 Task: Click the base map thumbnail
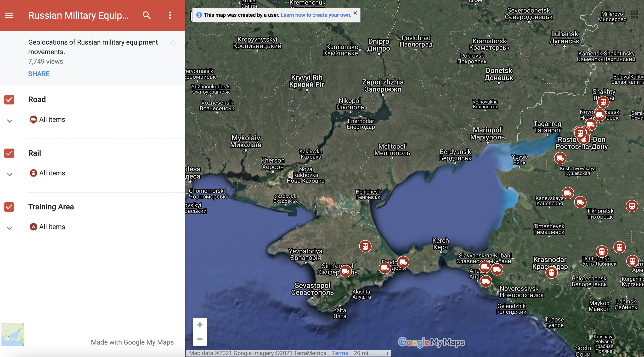pyautogui.click(x=13, y=334)
